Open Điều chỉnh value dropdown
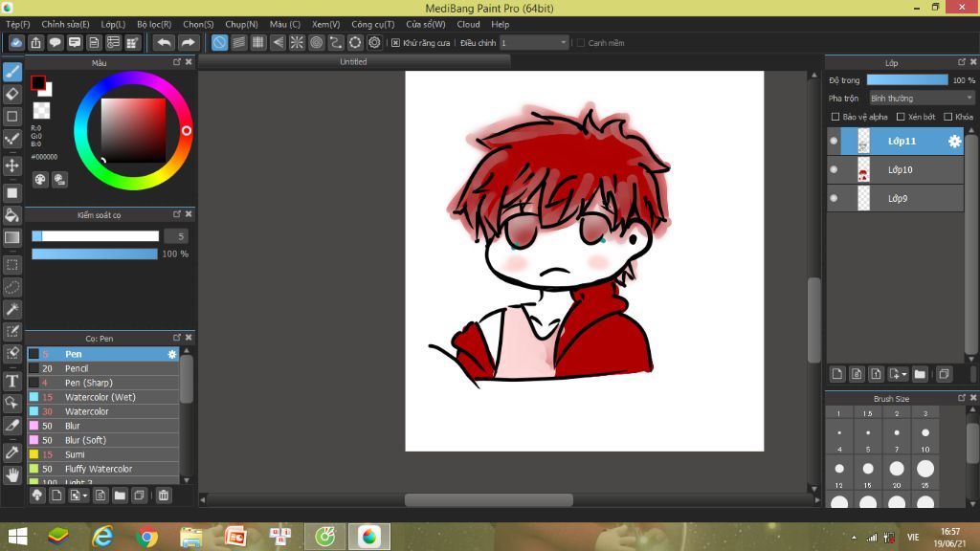The image size is (980, 551). click(534, 42)
